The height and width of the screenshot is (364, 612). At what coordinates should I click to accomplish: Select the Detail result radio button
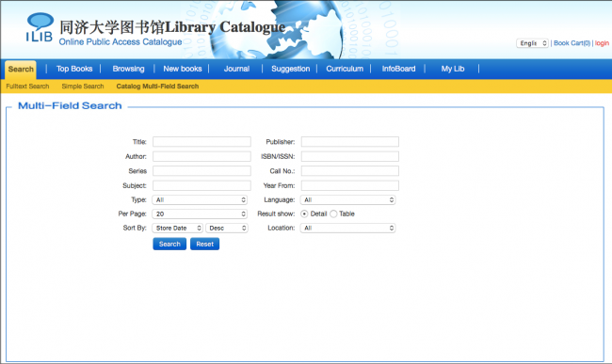point(304,214)
